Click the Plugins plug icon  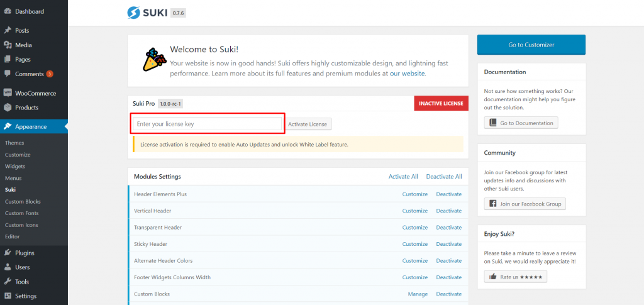8,253
